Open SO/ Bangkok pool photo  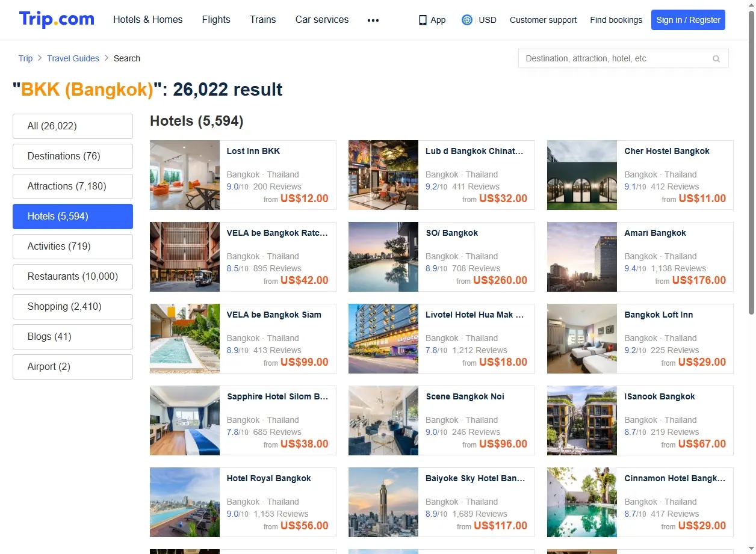[383, 257]
